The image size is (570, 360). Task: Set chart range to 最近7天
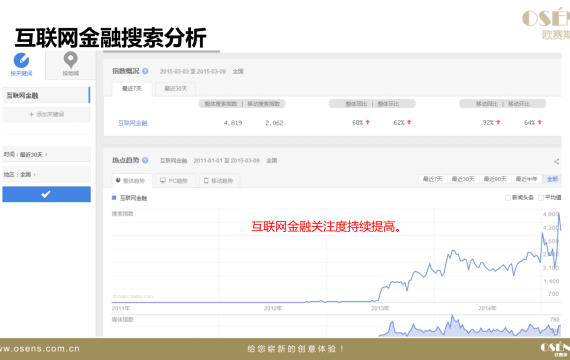[x=433, y=179]
